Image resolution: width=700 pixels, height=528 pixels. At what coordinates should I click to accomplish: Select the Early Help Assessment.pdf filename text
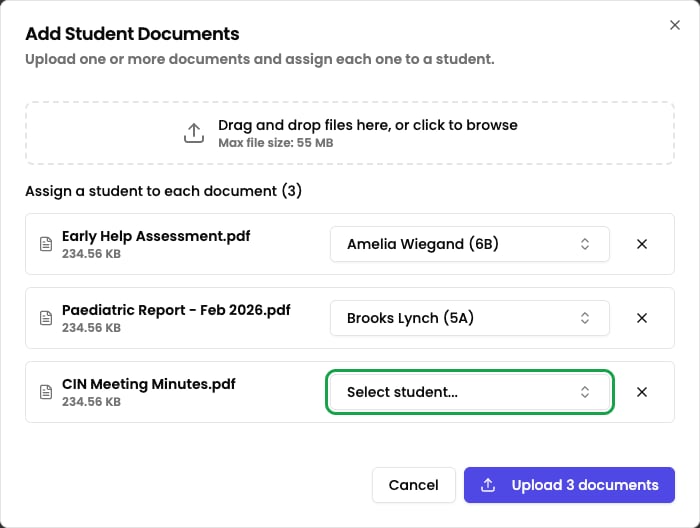(156, 236)
